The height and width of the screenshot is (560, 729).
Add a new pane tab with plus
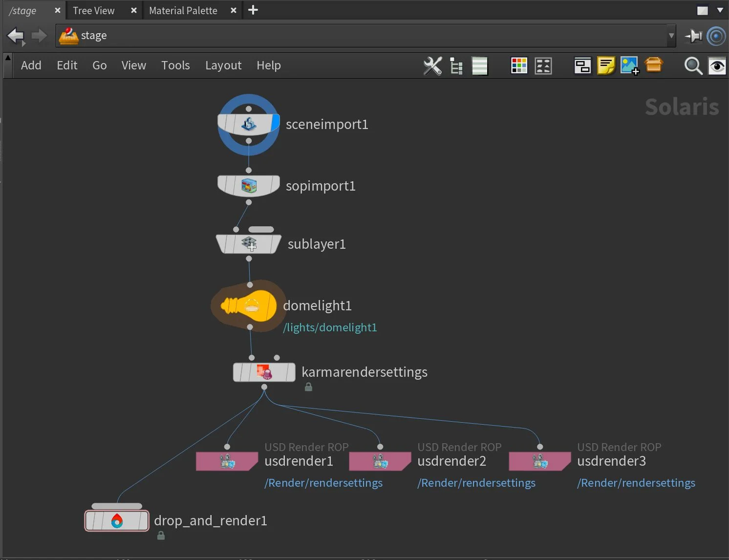coord(253,10)
